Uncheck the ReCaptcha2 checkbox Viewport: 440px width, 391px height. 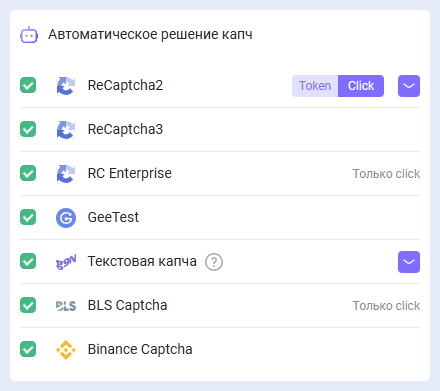tap(28, 85)
